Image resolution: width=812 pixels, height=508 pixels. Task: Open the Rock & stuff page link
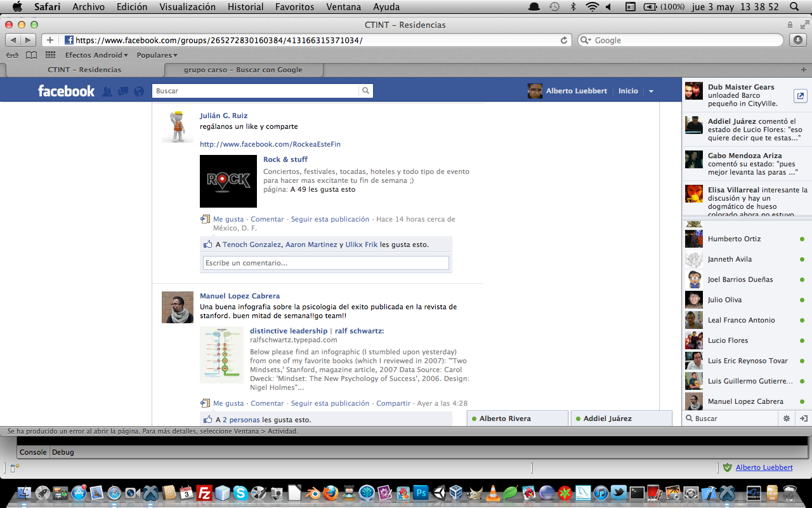click(x=285, y=159)
